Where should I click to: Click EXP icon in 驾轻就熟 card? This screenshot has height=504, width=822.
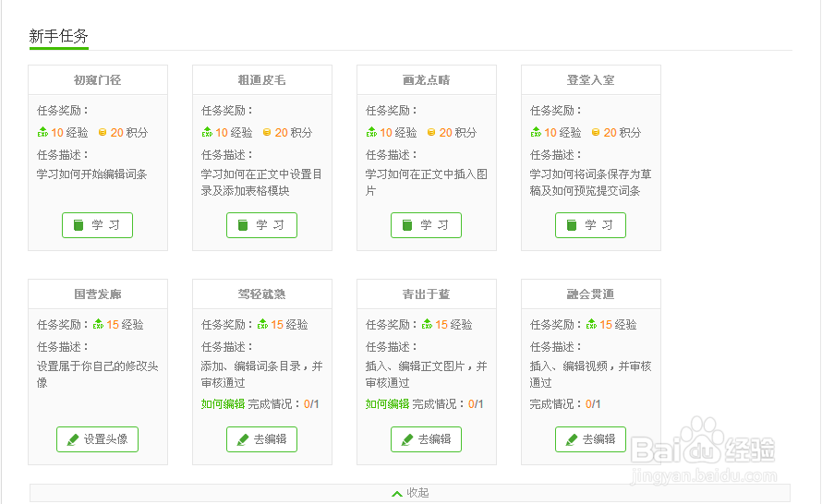[x=262, y=324]
